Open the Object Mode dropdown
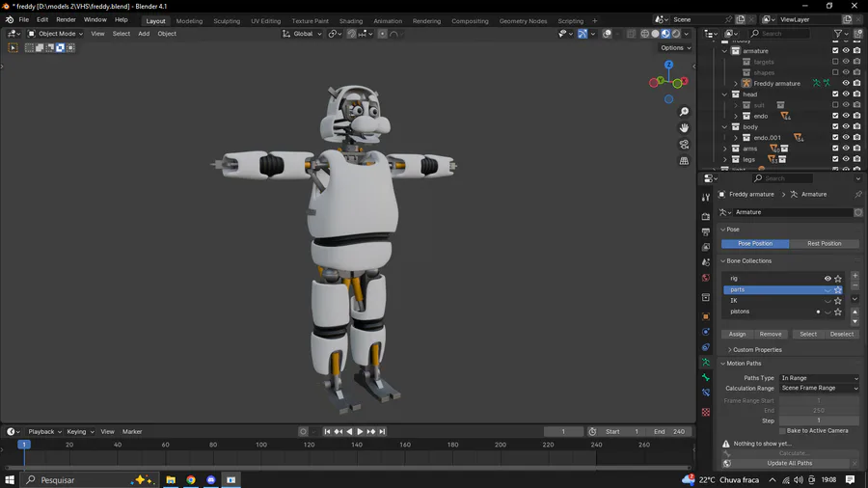The image size is (868, 488). point(56,34)
